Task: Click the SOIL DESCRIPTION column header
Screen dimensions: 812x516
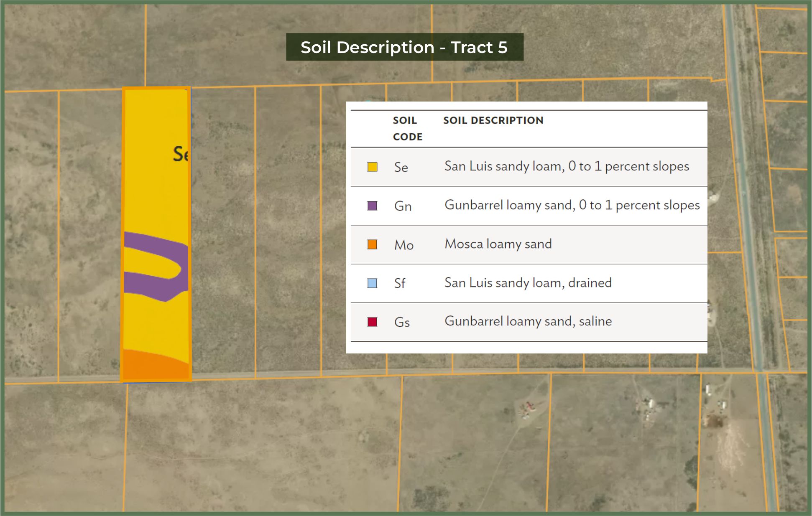Action: click(x=493, y=120)
